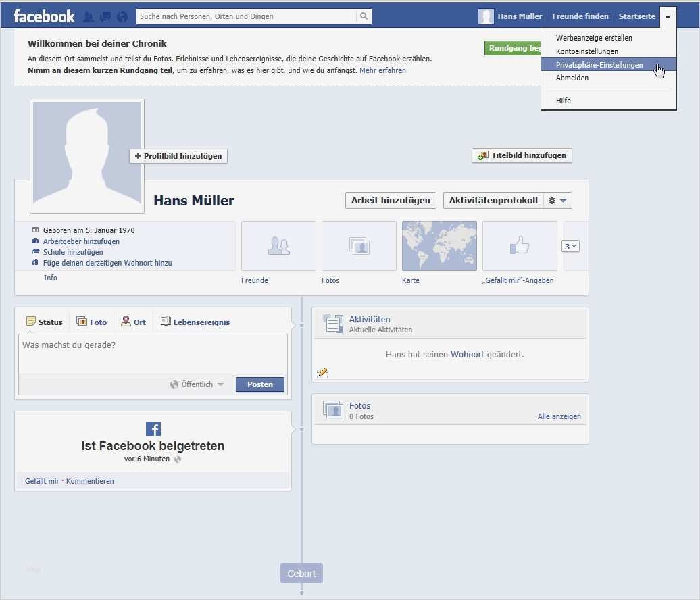Screen dimensions: 700x600
Task: Click Mehr erfahren link
Action: (x=382, y=70)
